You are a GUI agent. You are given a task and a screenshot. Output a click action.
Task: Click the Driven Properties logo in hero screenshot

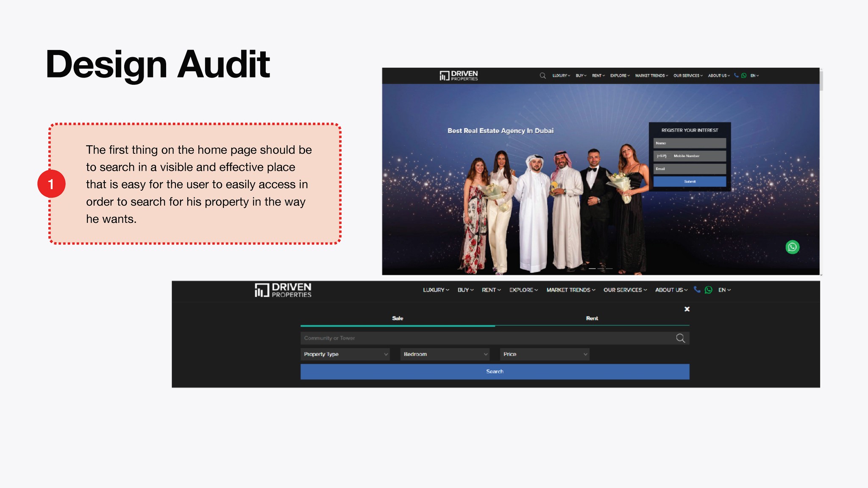coord(459,76)
